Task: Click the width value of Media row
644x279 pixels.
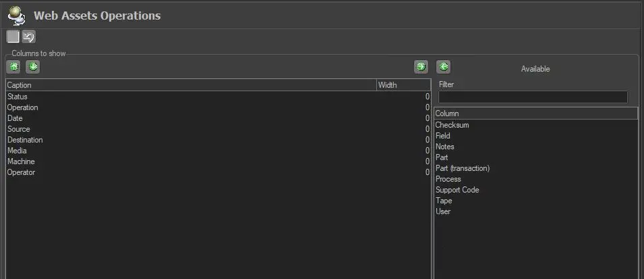Action: coord(426,151)
